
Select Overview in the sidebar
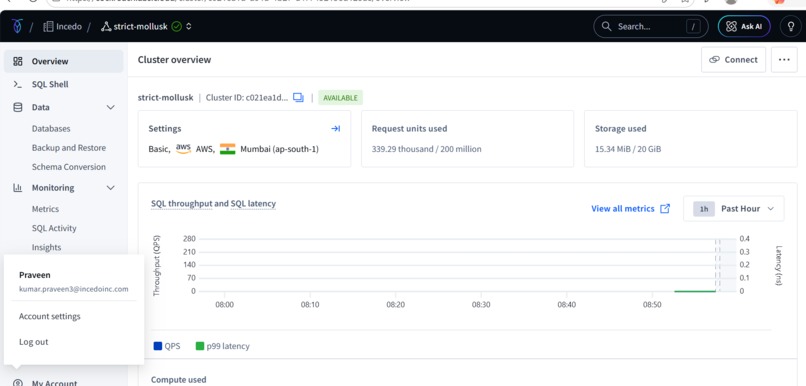tap(64, 61)
